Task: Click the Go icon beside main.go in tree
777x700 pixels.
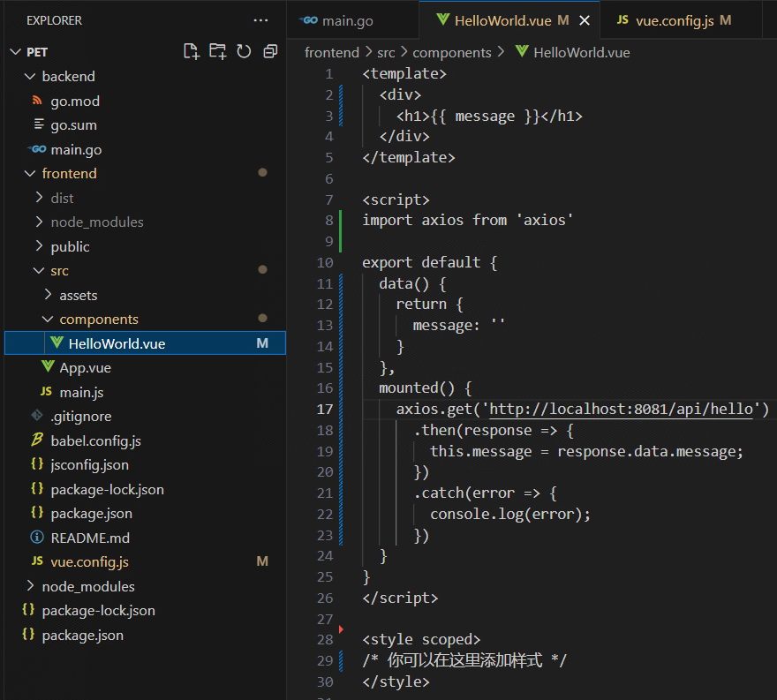Action: pos(37,148)
